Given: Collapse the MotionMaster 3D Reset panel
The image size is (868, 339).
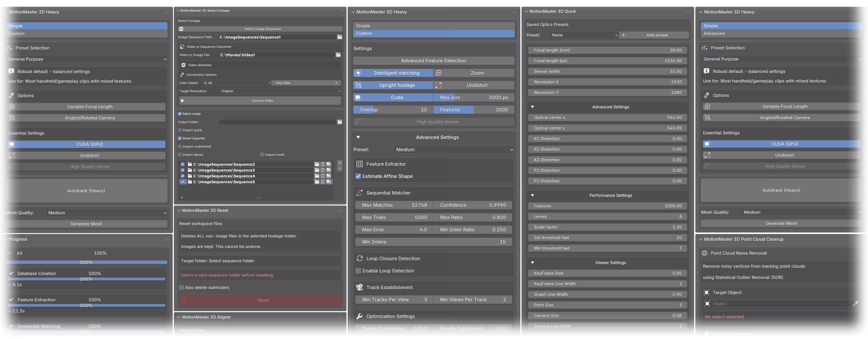Looking at the screenshot, I should [179, 210].
